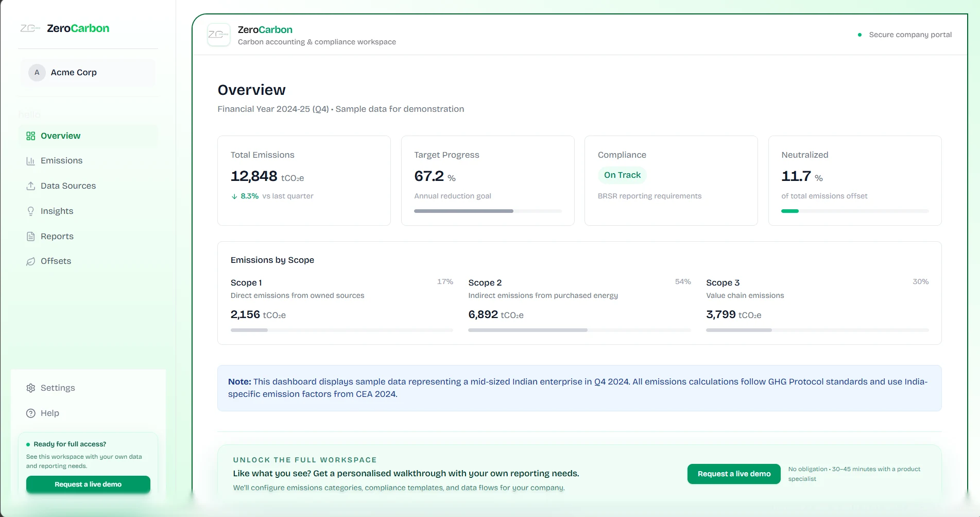980x517 pixels.
Task: Open the Overview menu item
Action: (x=88, y=136)
